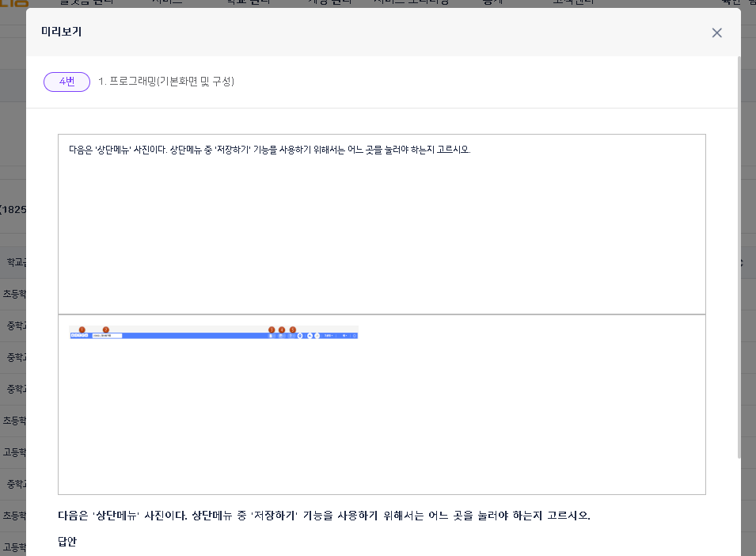Close the 미리보기 preview dialog

716,32
